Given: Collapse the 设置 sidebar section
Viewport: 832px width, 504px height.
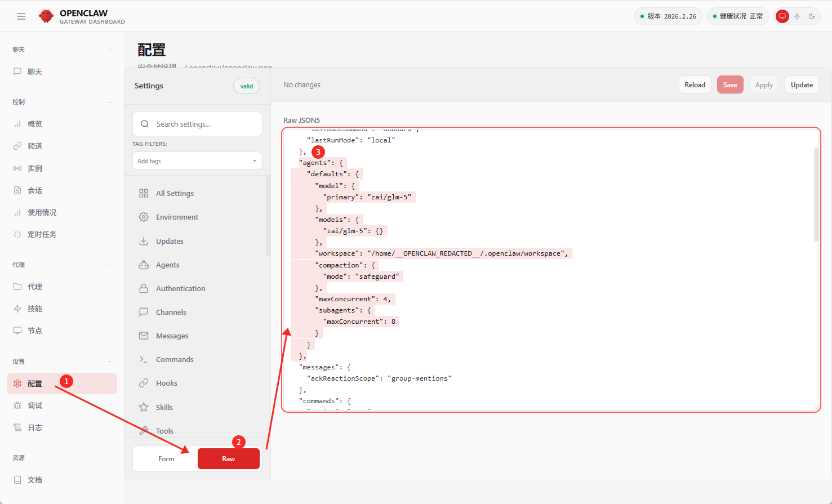Looking at the screenshot, I should coord(109,362).
